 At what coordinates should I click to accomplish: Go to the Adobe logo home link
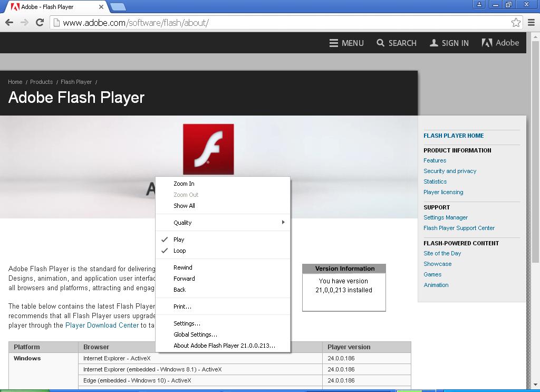pos(500,43)
